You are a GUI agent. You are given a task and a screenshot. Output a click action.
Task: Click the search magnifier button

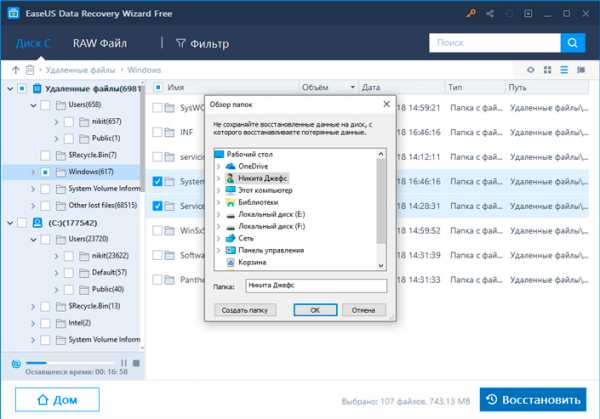(x=572, y=42)
